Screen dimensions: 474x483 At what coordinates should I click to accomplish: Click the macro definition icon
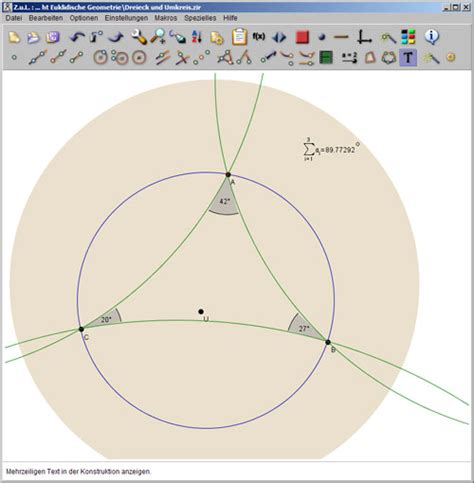tap(217, 38)
